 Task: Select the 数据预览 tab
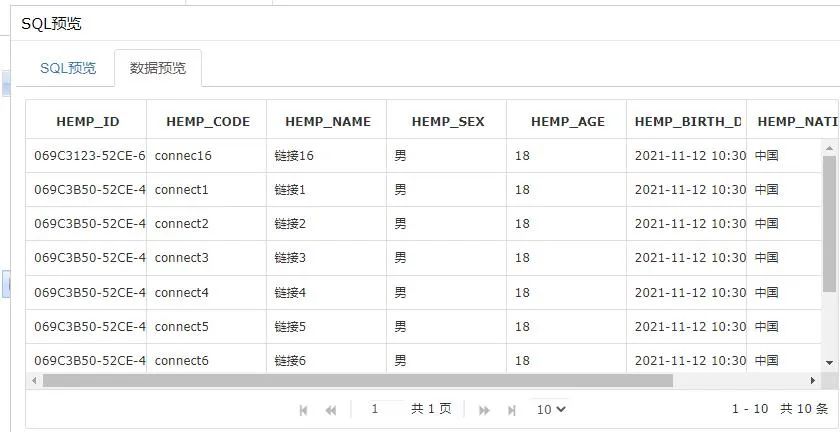pyautogui.click(x=158, y=68)
